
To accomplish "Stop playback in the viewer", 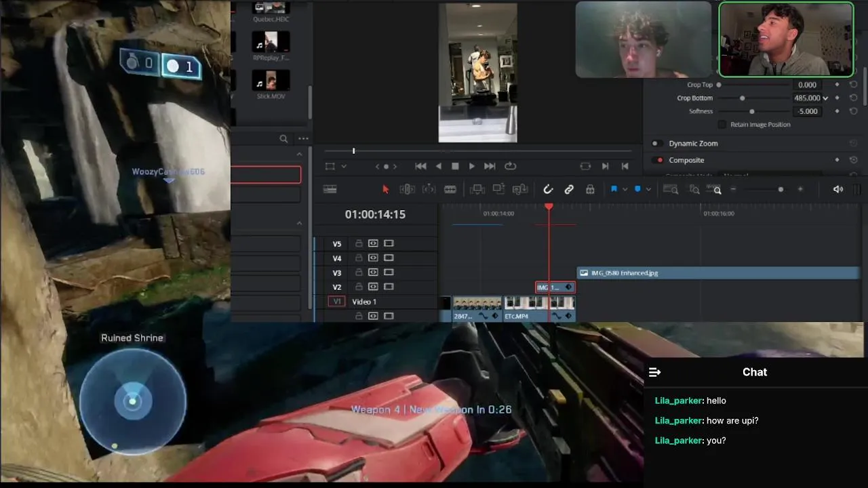I will pyautogui.click(x=455, y=166).
